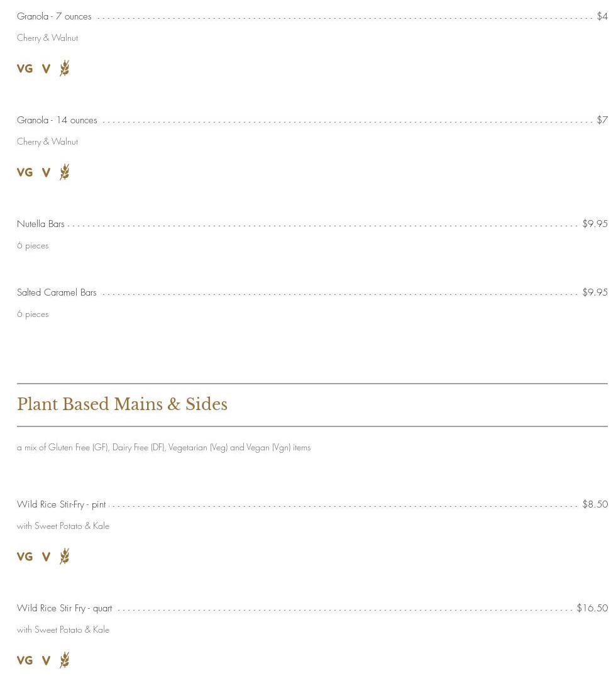
Task: Tap the V icon under Wild Rice Stir-Fry pint
Action: pos(46,557)
